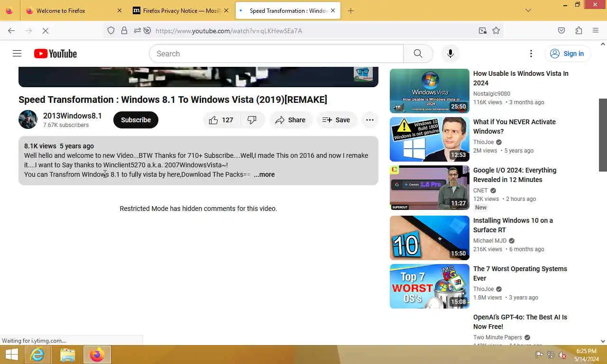View site security padlock info
Screen dimensions: 607x364
(x=124, y=30)
